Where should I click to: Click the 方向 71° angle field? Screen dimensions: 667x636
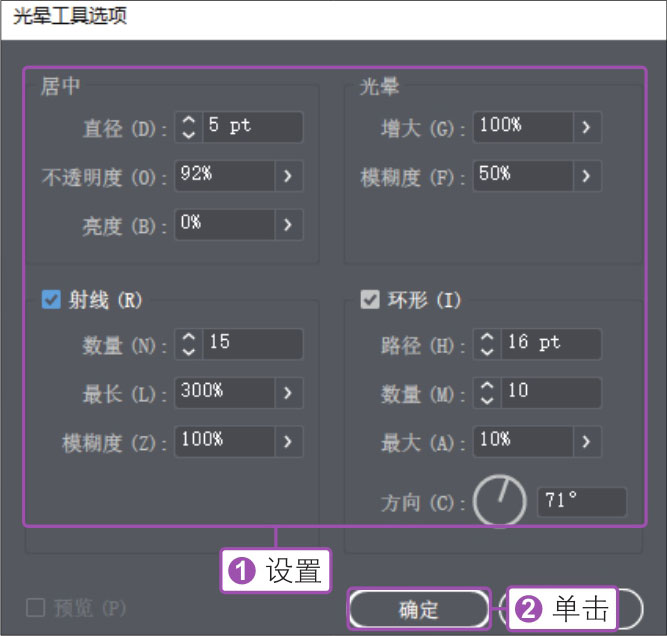pyautogui.click(x=582, y=501)
